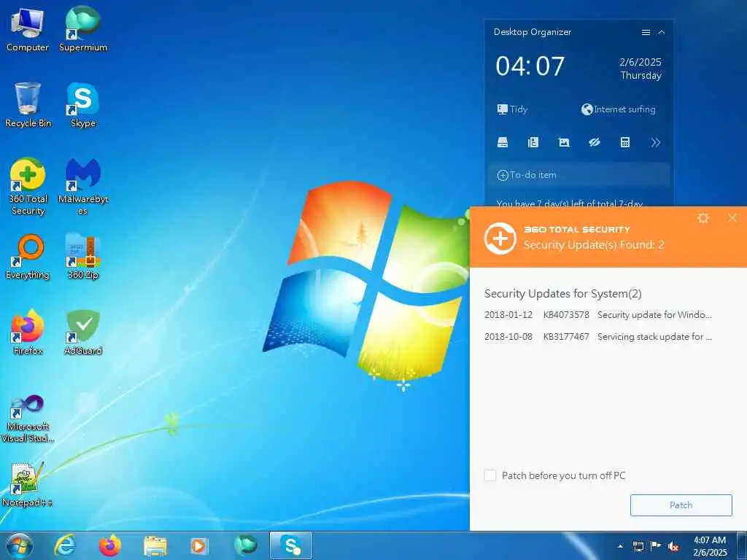Click the Security Updates for System(2) heading

click(563, 294)
